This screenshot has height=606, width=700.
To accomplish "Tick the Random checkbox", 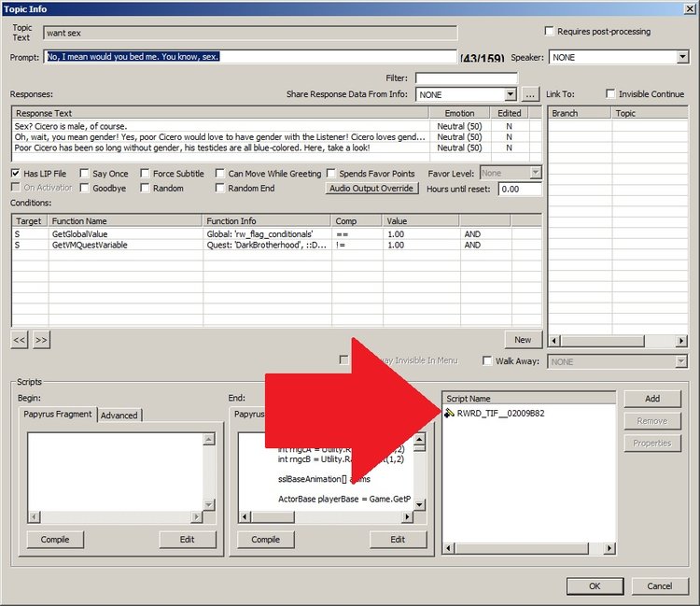I will (x=145, y=188).
